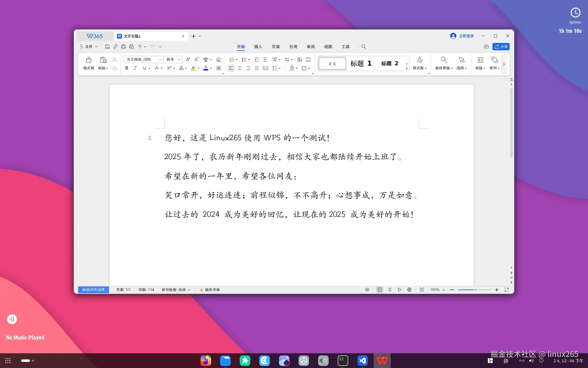Toggle italic formatting
Screen dimensions: 588x368
point(135,68)
